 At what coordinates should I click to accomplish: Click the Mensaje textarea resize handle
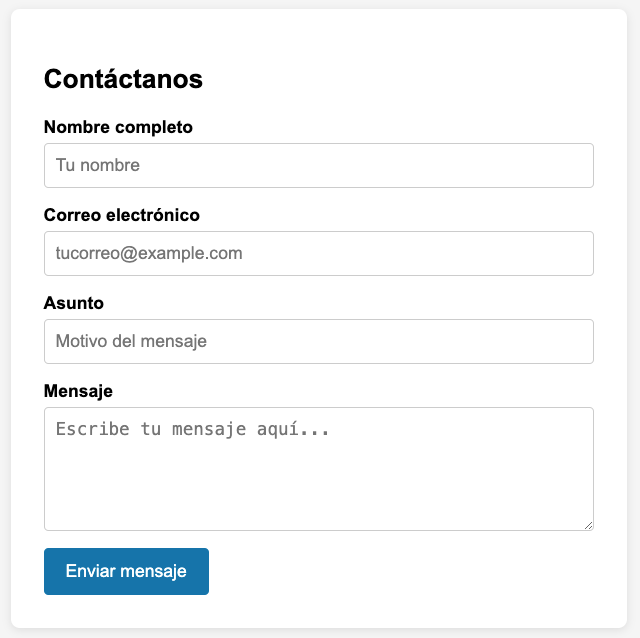(588, 525)
